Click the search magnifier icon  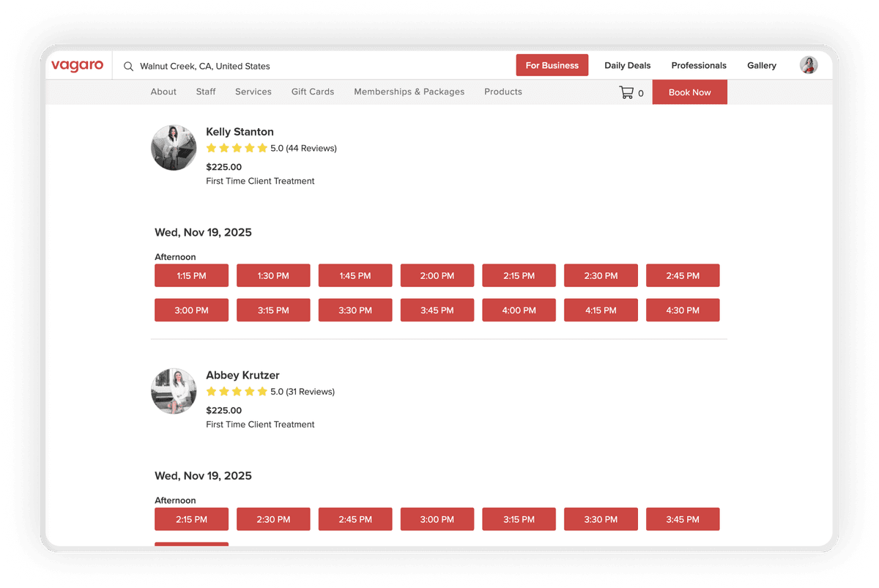click(128, 66)
